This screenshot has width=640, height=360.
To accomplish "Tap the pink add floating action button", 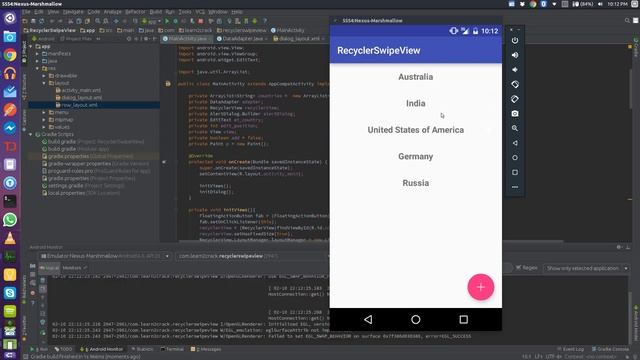I will (x=480, y=287).
